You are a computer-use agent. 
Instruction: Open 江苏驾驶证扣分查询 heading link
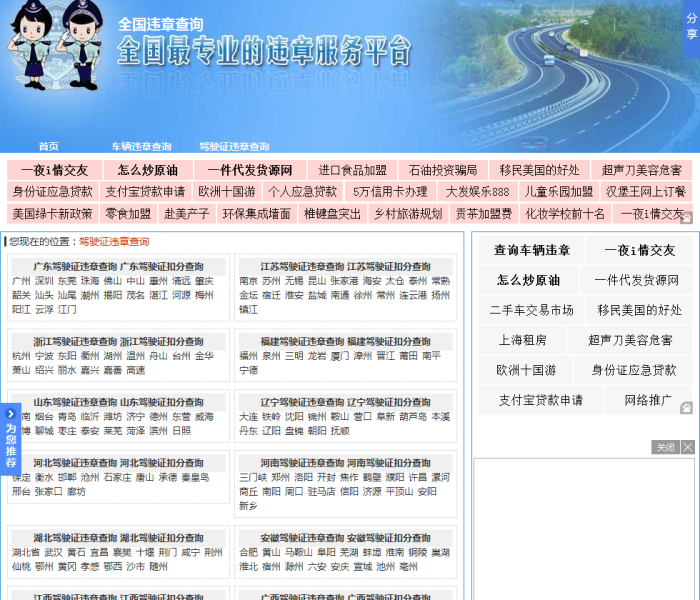tap(389, 267)
